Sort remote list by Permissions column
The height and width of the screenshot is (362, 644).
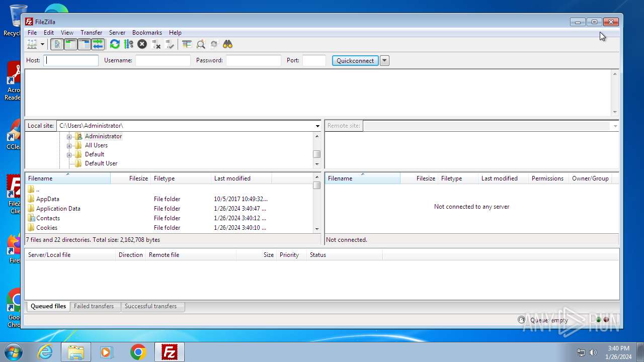pyautogui.click(x=548, y=178)
